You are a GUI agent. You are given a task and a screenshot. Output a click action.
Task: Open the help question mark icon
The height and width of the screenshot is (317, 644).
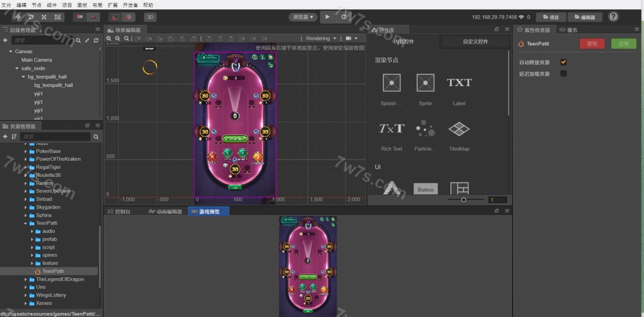[x=613, y=17]
